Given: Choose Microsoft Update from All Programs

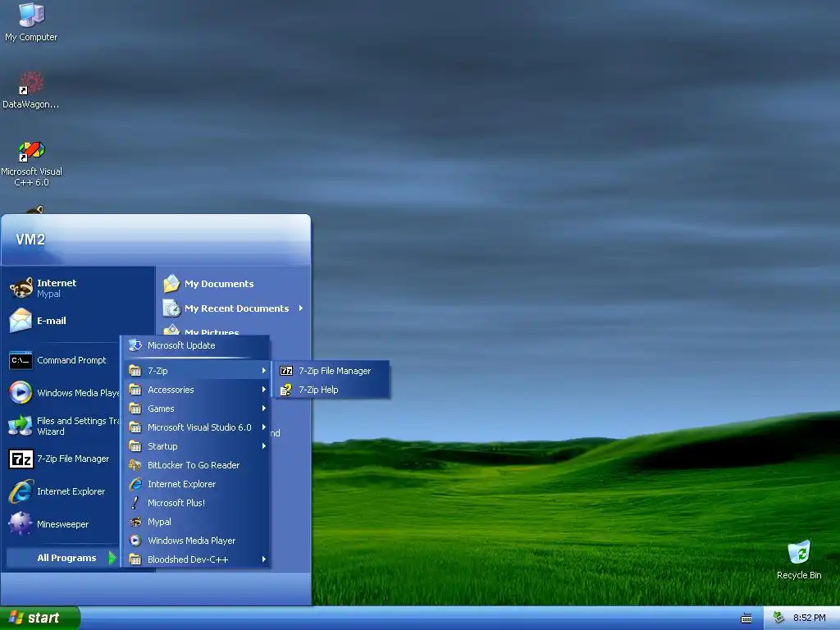Looking at the screenshot, I should 197,345.
